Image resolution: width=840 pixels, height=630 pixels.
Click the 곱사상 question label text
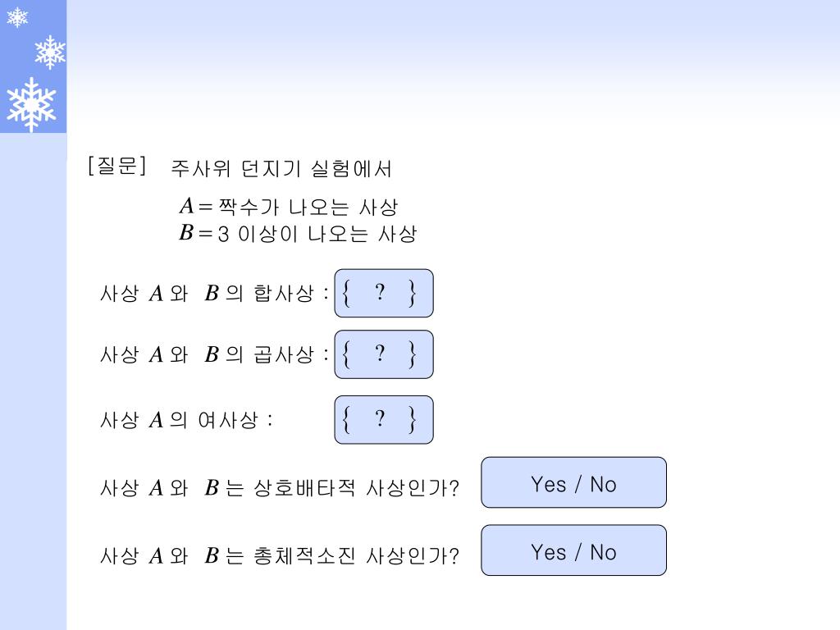pos(214,354)
